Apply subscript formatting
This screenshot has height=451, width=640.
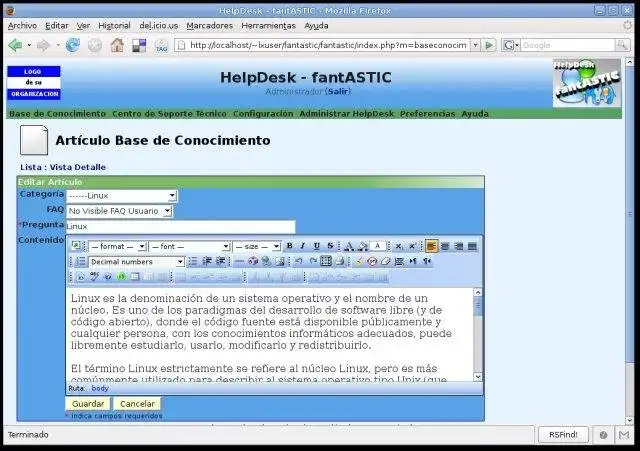pos(399,247)
